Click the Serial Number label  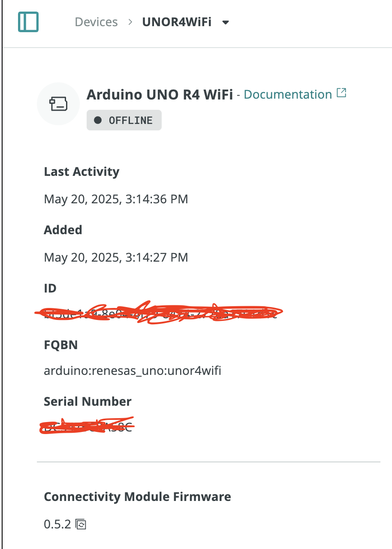pyautogui.click(x=87, y=401)
